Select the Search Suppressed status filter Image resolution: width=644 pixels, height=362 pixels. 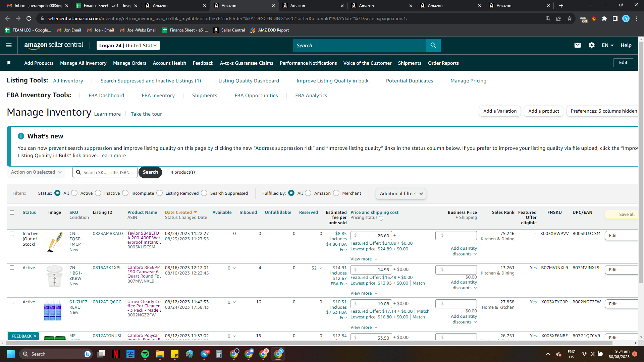point(204,193)
